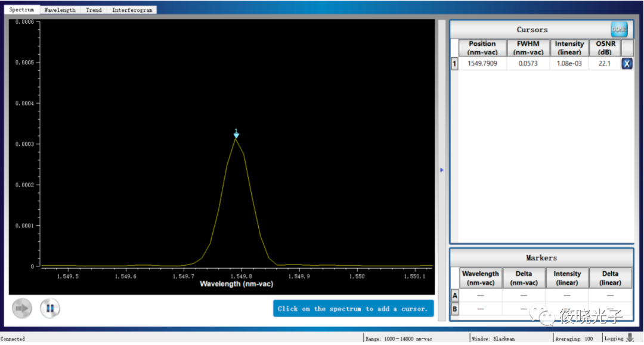Open the Interferogram tab
644x345 pixels.
(132, 10)
